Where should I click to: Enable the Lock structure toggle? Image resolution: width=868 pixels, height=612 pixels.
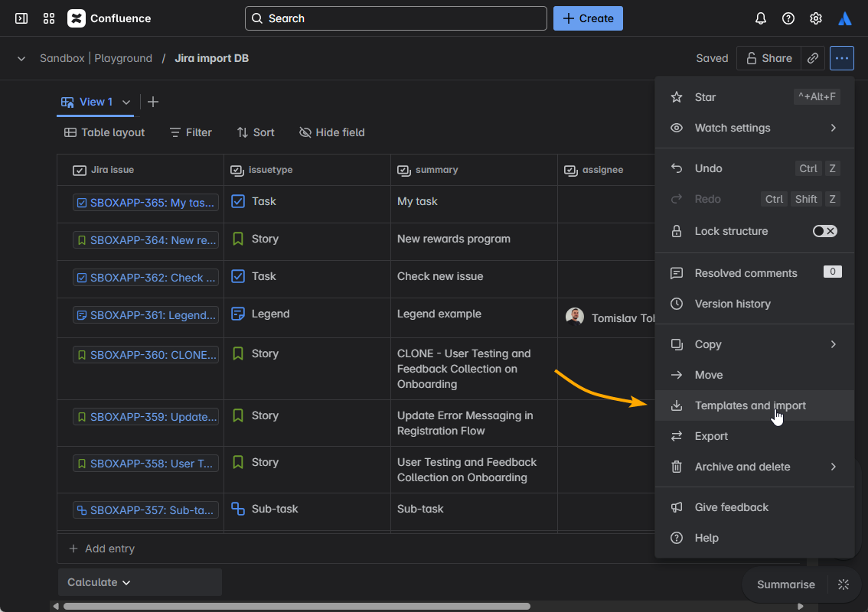tap(825, 230)
